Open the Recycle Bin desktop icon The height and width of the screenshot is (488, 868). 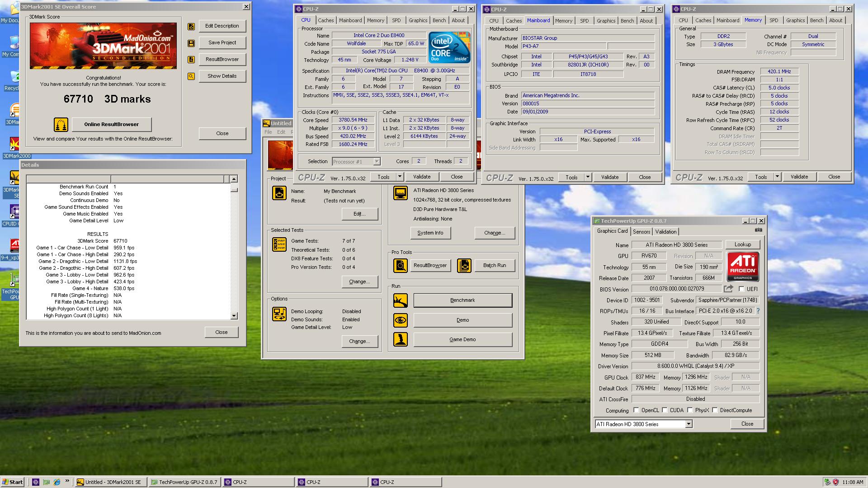(13, 81)
